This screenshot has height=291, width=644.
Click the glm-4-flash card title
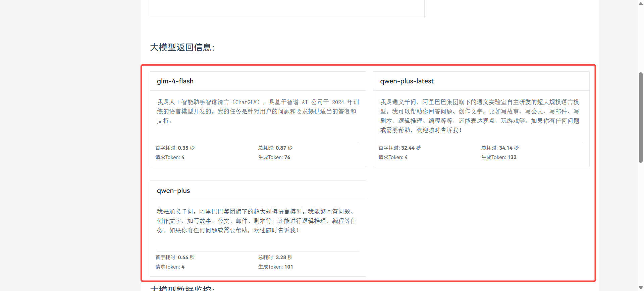coord(175,81)
